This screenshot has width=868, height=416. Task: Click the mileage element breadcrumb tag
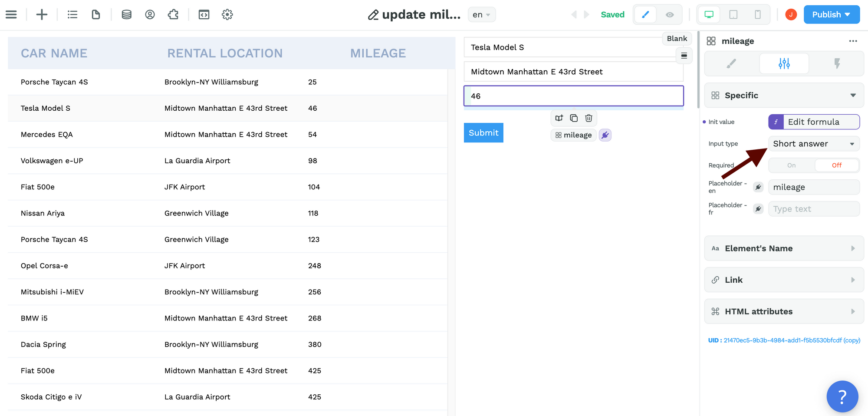pos(573,135)
